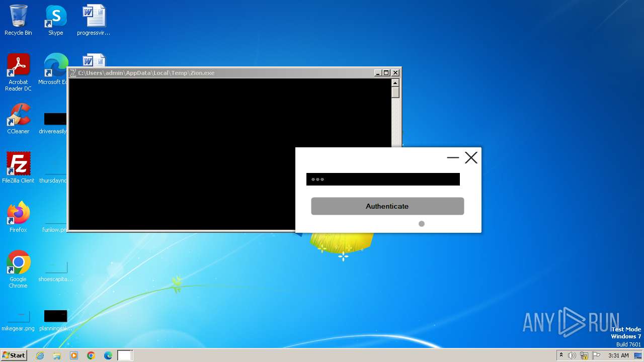Click the white running-app taskbar button
The image size is (644, 362).
(125, 355)
